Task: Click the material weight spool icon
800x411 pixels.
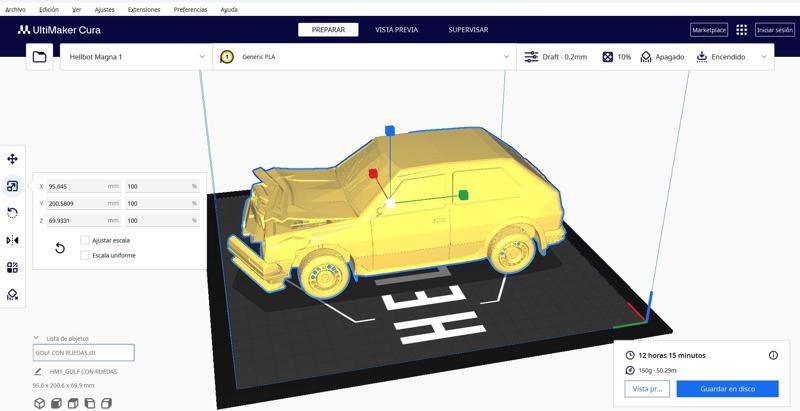Action: click(x=631, y=371)
